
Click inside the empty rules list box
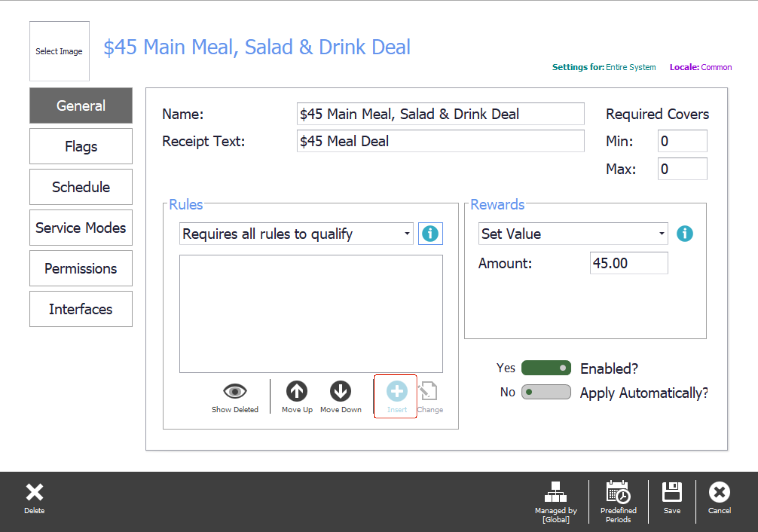tap(311, 314)
